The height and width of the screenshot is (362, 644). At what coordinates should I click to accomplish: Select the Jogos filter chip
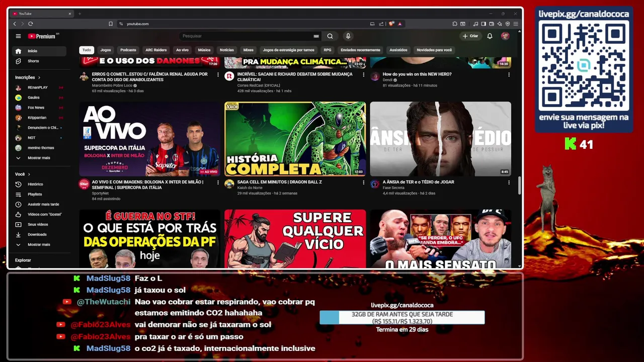(106, 50)
